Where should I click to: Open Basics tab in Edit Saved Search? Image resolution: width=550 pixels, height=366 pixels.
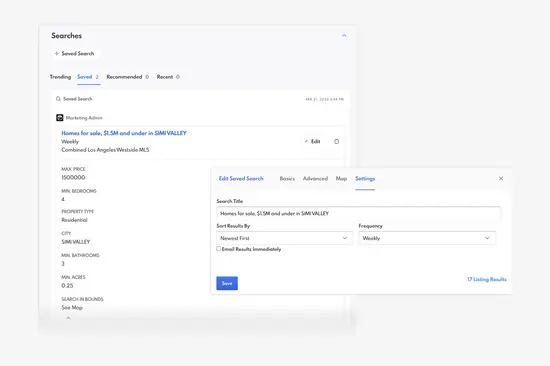pyautogui.click(x=287, y=179)
